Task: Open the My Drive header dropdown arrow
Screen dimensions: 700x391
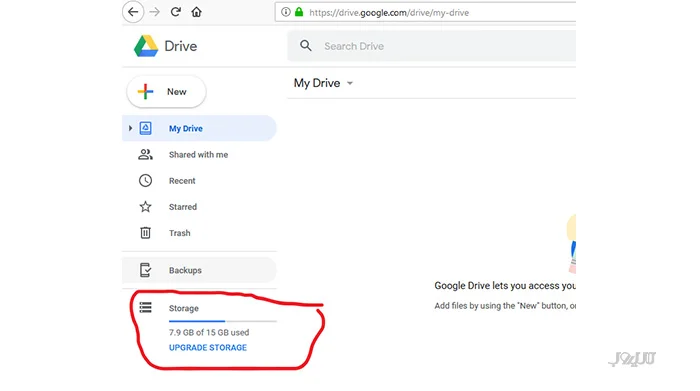Action: click(x=350, y=83)
